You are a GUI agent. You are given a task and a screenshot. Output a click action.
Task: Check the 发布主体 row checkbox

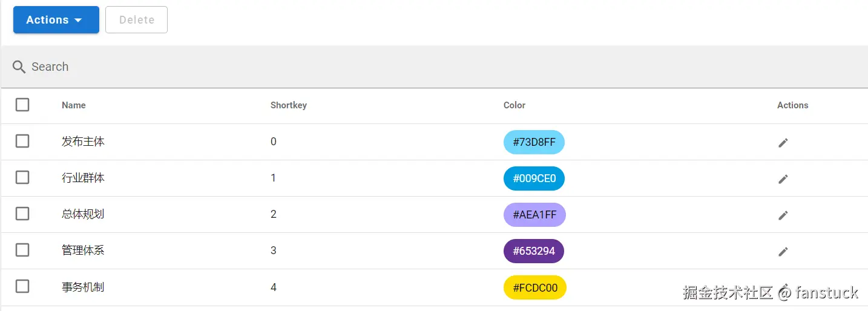click(x=22, y=141)
